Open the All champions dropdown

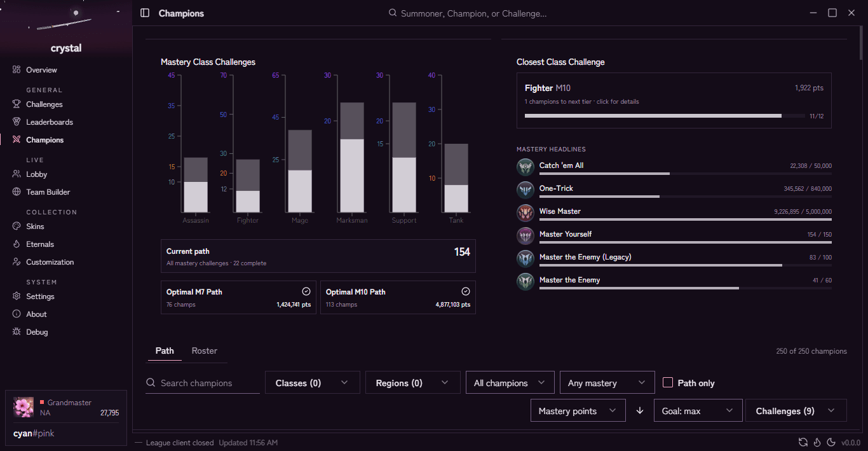(510, 383)
